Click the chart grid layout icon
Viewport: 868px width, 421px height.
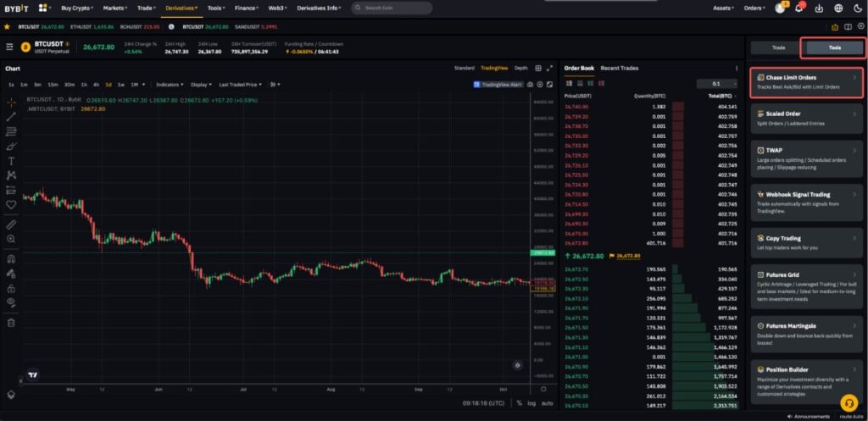click(538, 68)
